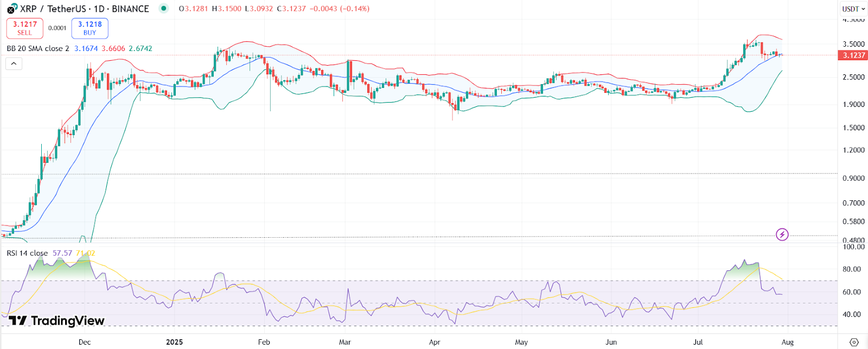Screen dimensions: 868x349
Task: Click the 3.1217 SELL button
Action: click(x=24, y=28)
